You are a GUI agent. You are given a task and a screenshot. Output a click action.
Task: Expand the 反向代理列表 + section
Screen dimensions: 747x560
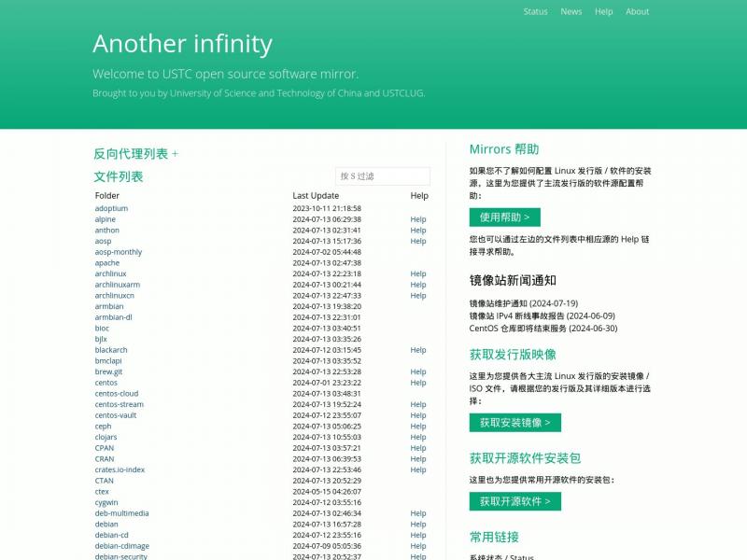coord(135,154)
